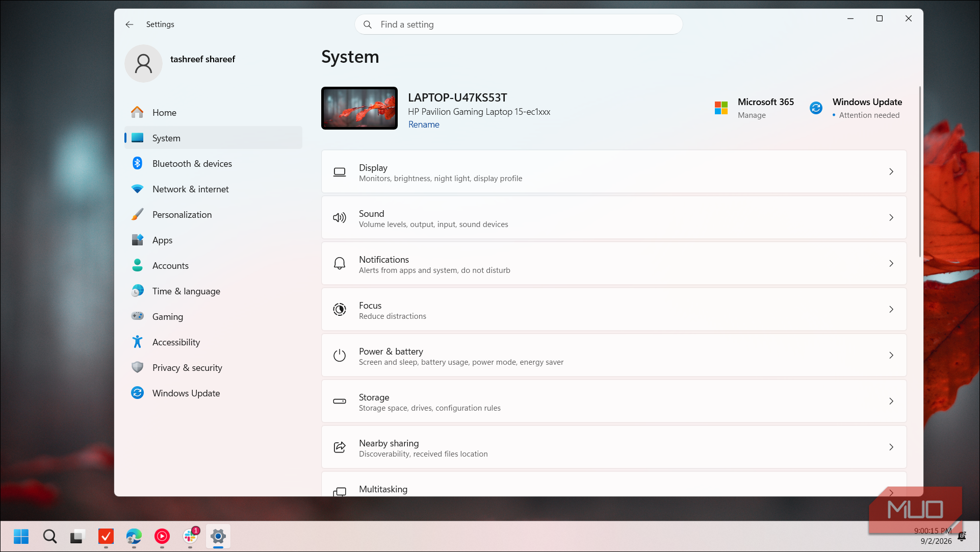The height and width of the screenshot is (552, 980).
Task: Click the Notifications bell icon
Action: coord(340,264)
